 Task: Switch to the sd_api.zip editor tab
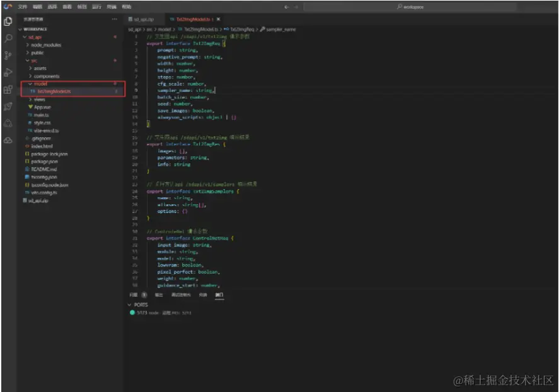point(144,20)
